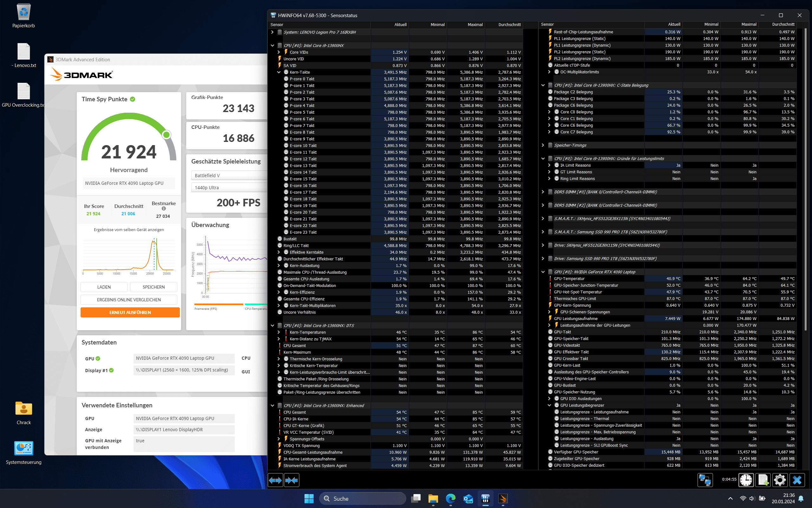Launch Microsoft Edge from the taskbar
The width and height of the screenshot is (812, 508).
pyautogui.click(x=451, y=498)
